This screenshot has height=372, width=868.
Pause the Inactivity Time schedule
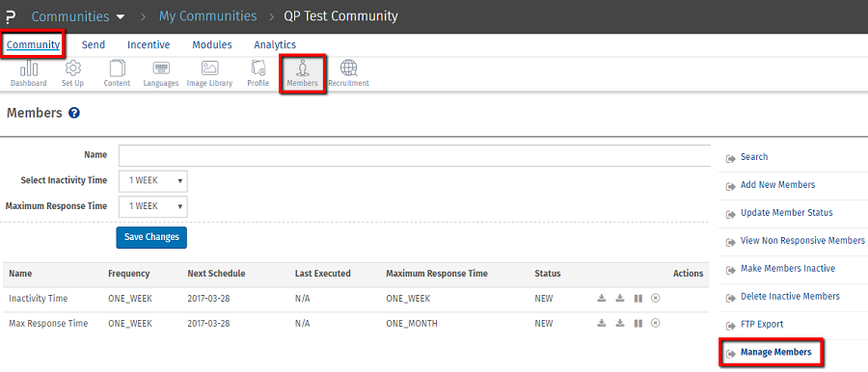638,299
